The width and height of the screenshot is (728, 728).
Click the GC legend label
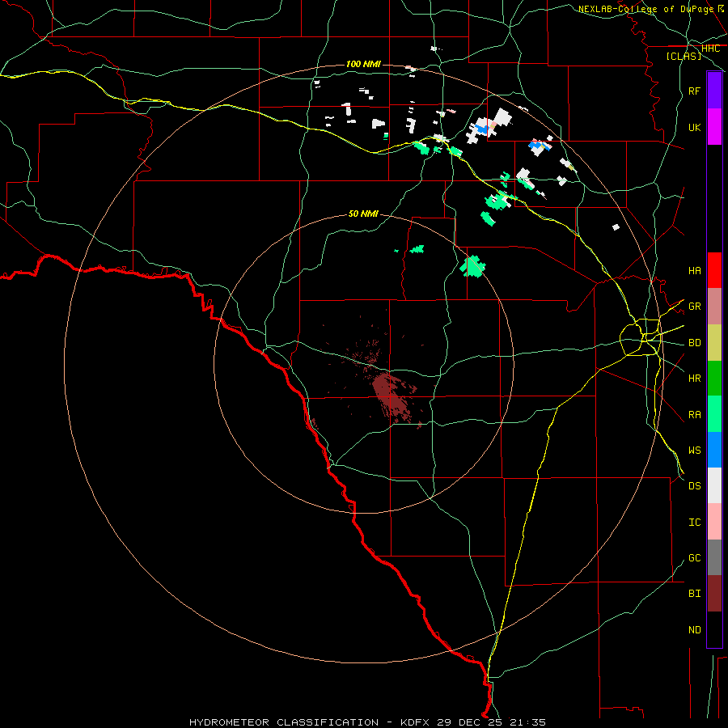point(694,557)
